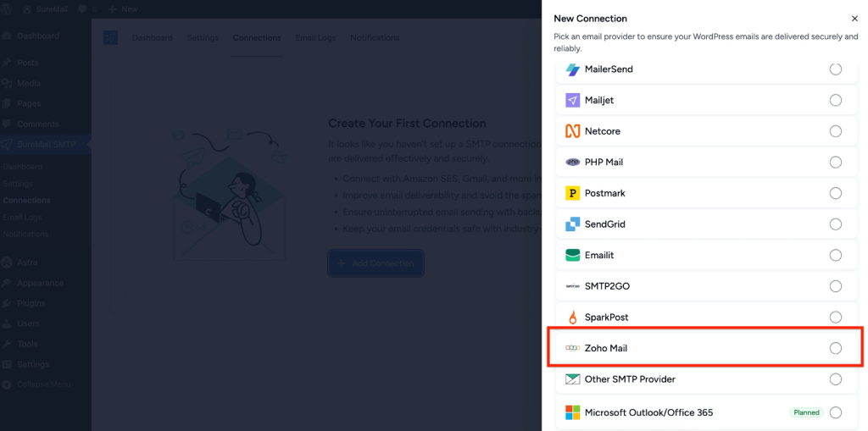
Task: Click the Media icon in sidebar
Action: point(7,83)
